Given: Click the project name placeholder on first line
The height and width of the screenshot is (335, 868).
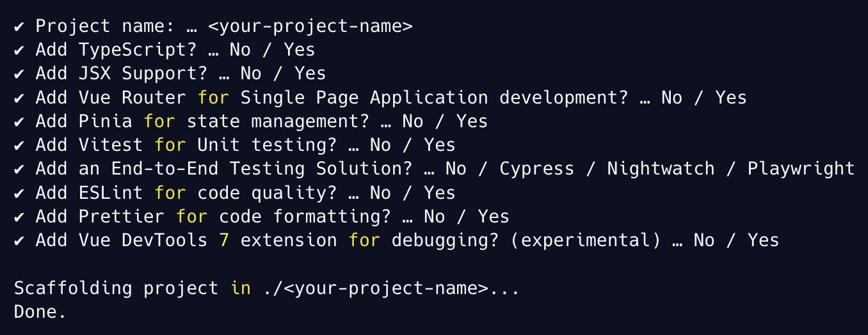Looking at the screenshot, I should pos(310,26).
